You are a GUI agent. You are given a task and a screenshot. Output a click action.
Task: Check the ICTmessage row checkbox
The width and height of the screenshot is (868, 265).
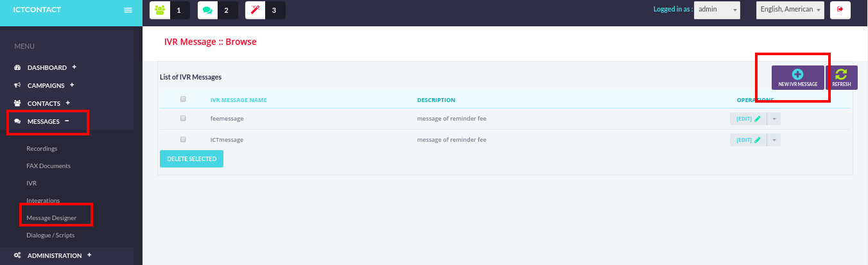tap(183, 139)
